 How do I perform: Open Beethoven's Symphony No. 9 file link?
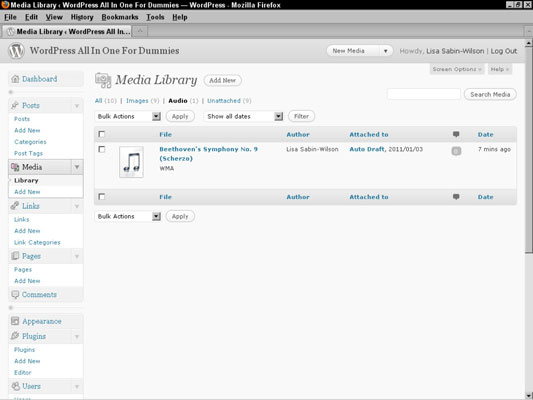coord(208,154)
